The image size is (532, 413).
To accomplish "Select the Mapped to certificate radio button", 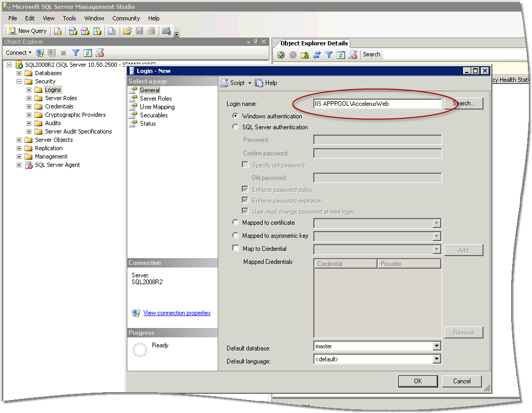I will (235, 222).
